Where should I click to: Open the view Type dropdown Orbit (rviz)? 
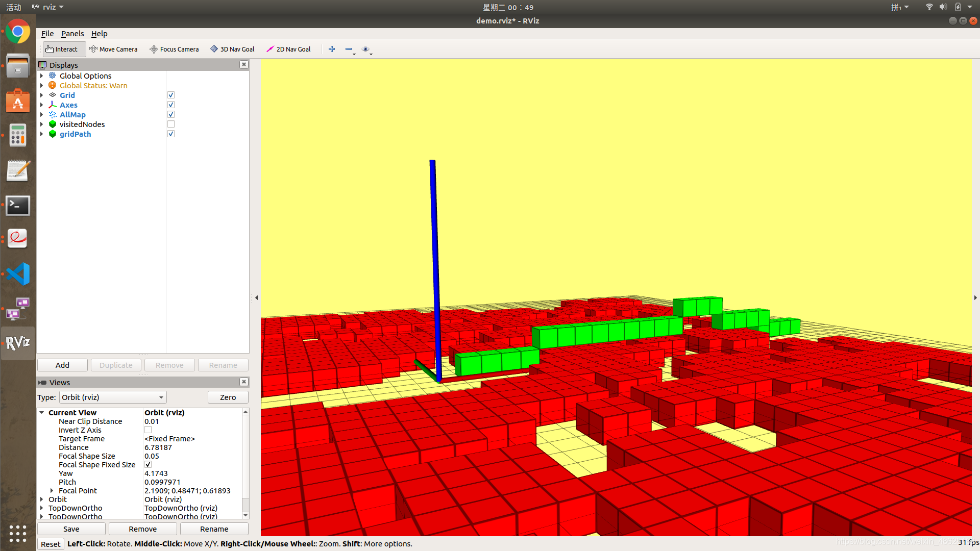point(113,397)
